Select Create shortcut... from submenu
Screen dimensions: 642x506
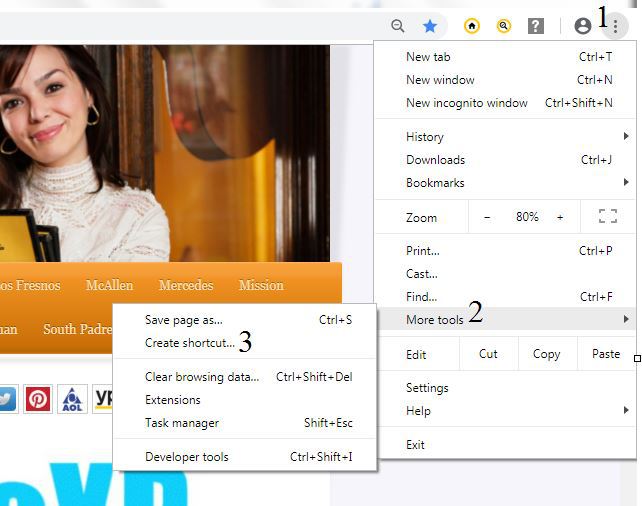click(190, 343)
